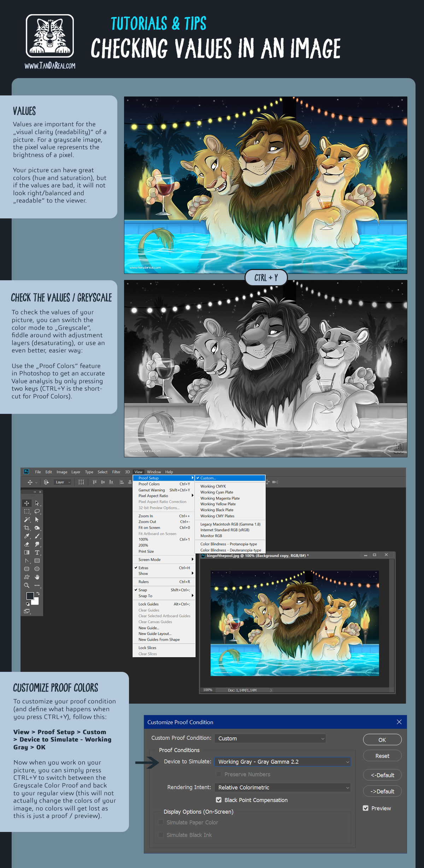Screen dimensions: 424x868
Task: Expand the Proof Setup submenu
Action: coord(164,478)
